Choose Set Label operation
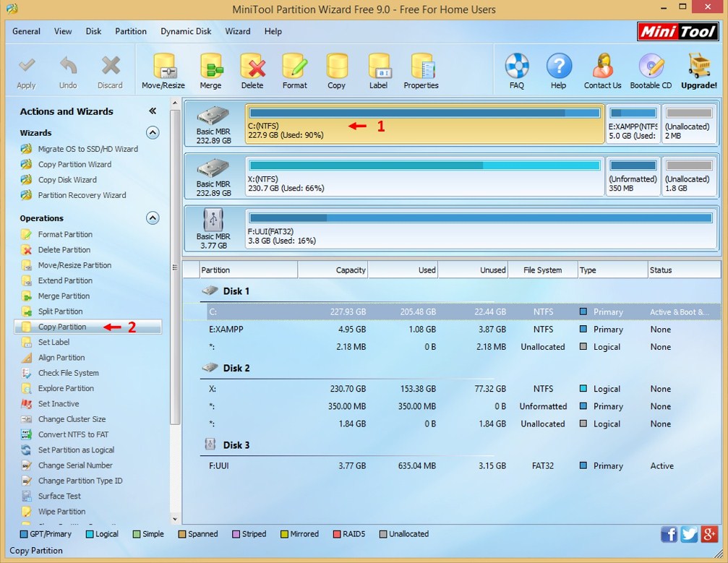The width and height of the screenshot is (728, 563). click(53, 342)
